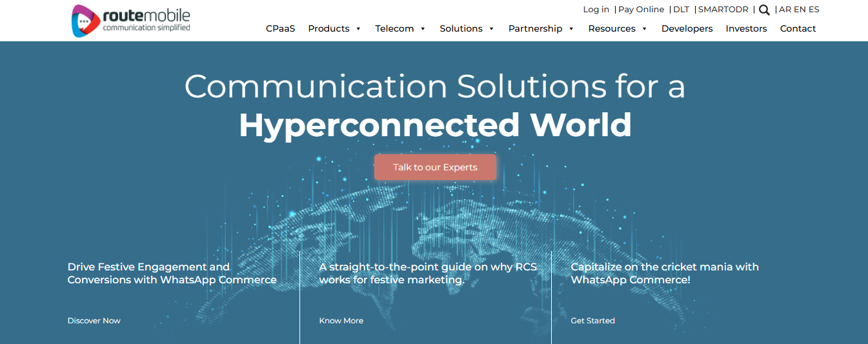Viewport: 868px width, 344px height.
Task: Open the Telecom menu
Action: click(x=394, y=28)
